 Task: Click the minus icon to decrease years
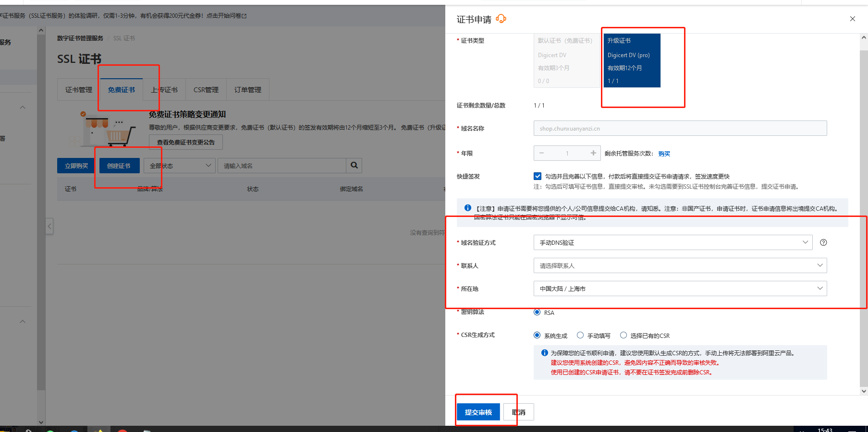(541, 153)
